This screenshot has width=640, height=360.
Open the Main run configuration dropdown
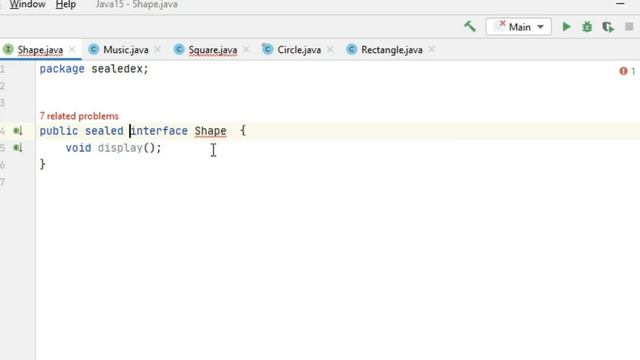[x=518, y=27]
